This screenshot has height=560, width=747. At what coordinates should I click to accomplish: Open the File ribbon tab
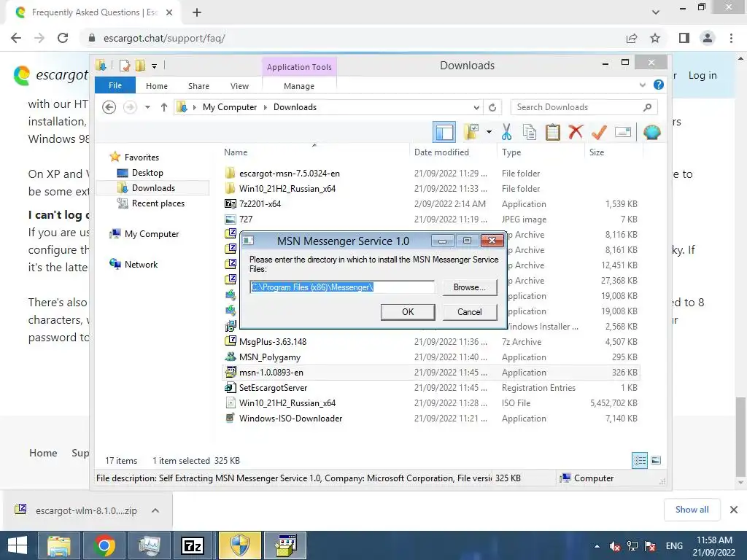coord(115,85)
